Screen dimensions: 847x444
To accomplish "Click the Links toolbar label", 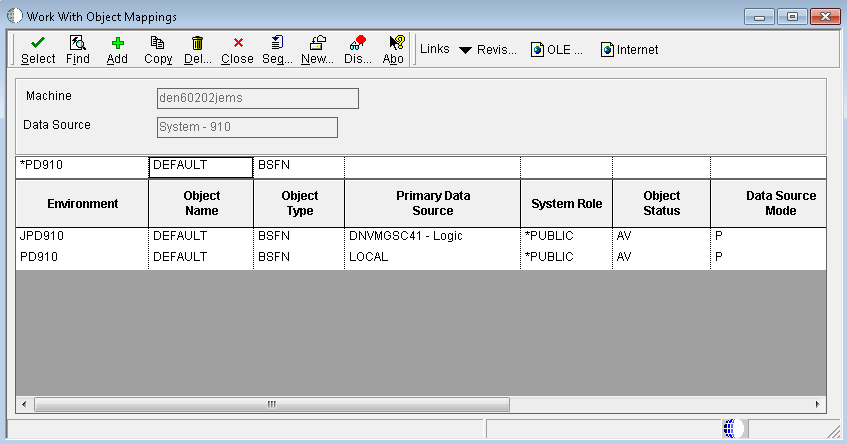I will [x=435, y=49].
